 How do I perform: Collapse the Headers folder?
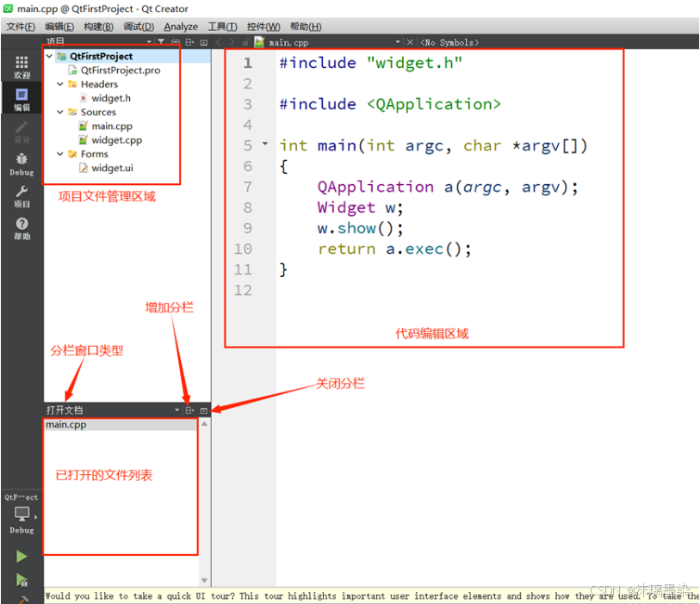[59, 83]
